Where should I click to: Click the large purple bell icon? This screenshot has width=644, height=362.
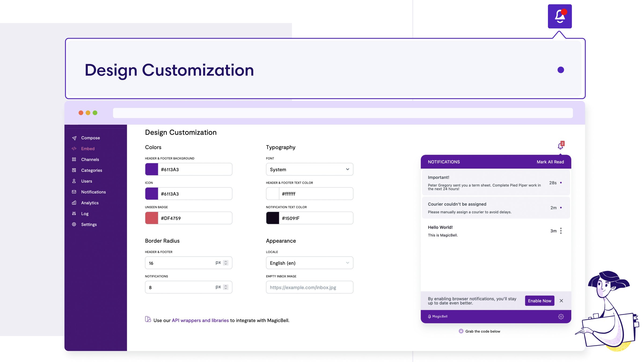pyautogui.click(x=560, y=16)
